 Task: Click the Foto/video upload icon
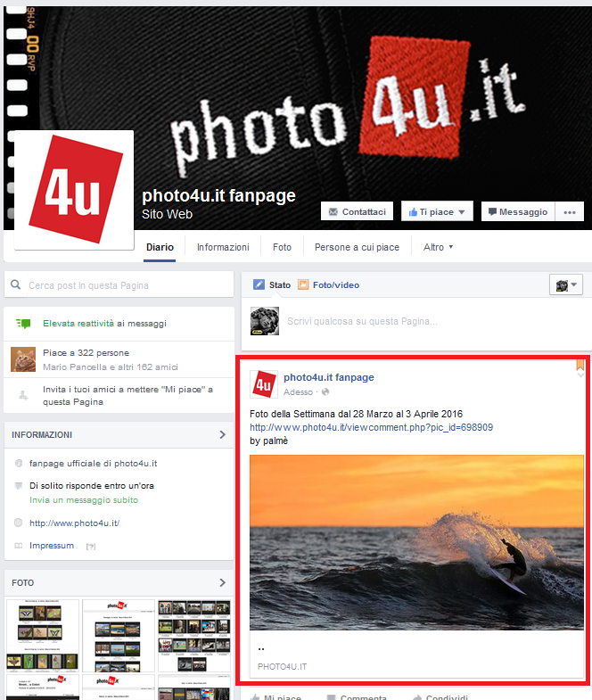(303, 285)
